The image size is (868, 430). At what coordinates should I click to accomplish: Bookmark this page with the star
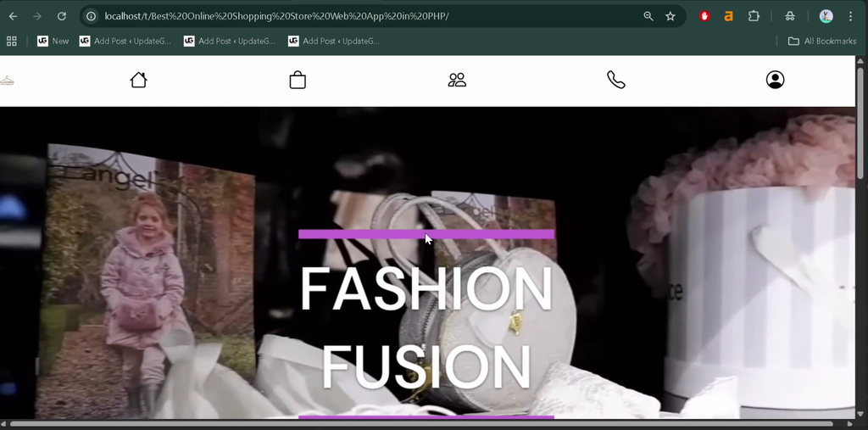click(x=670, y=16)
